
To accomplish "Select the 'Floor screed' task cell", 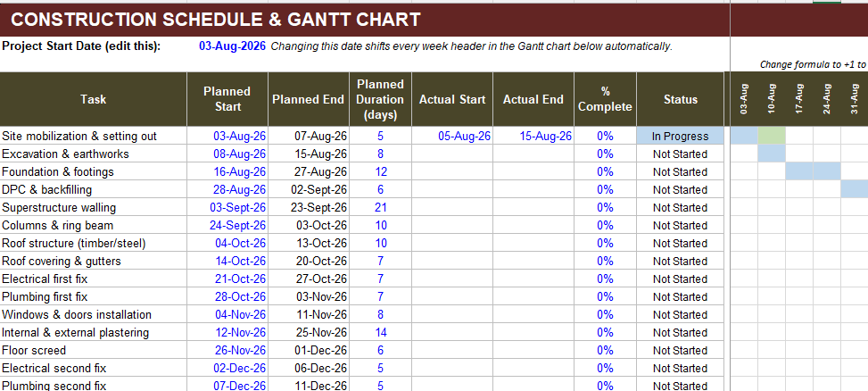I will click(x=94, y=350).
